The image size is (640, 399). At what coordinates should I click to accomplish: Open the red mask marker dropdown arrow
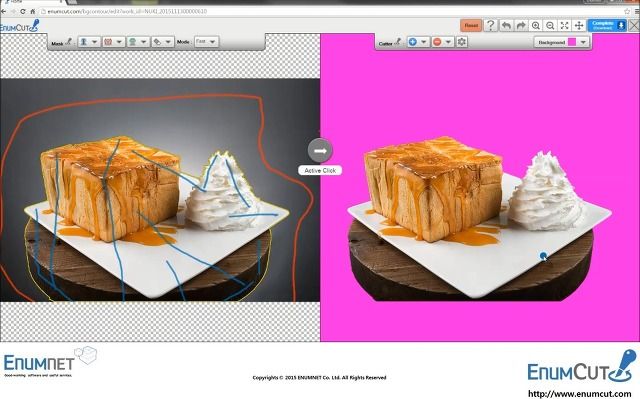point(119,42)
